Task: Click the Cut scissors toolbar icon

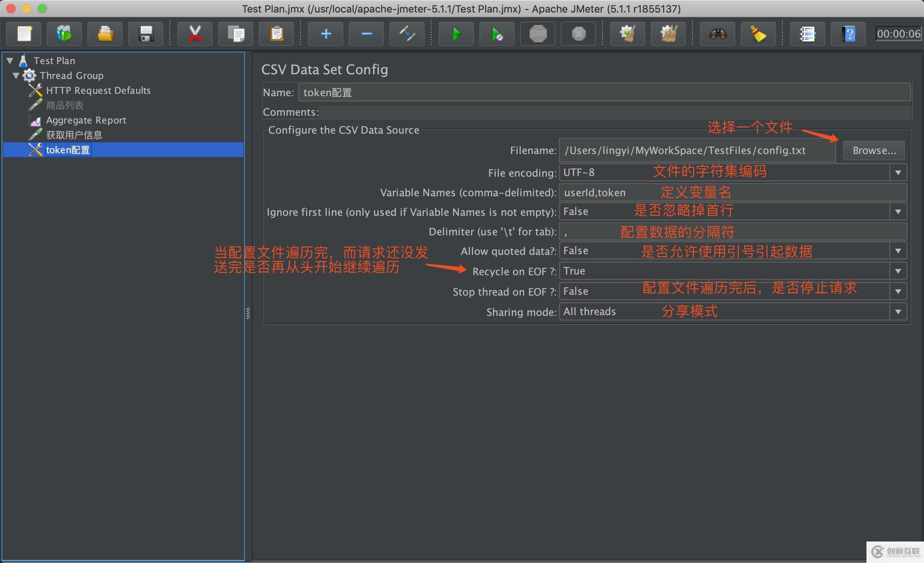Action: (x=195, y=34)
